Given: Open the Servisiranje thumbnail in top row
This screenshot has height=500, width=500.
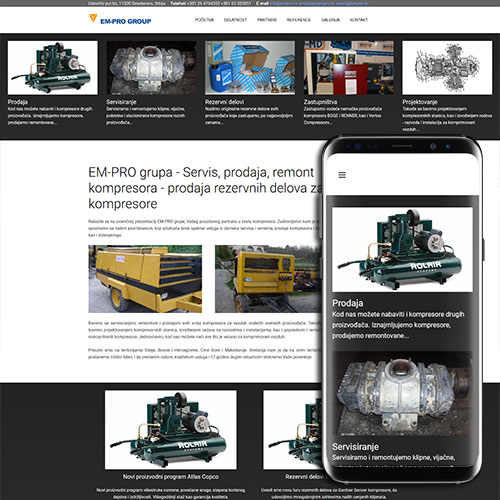Looking at the screenshot, I should (151, 68).
